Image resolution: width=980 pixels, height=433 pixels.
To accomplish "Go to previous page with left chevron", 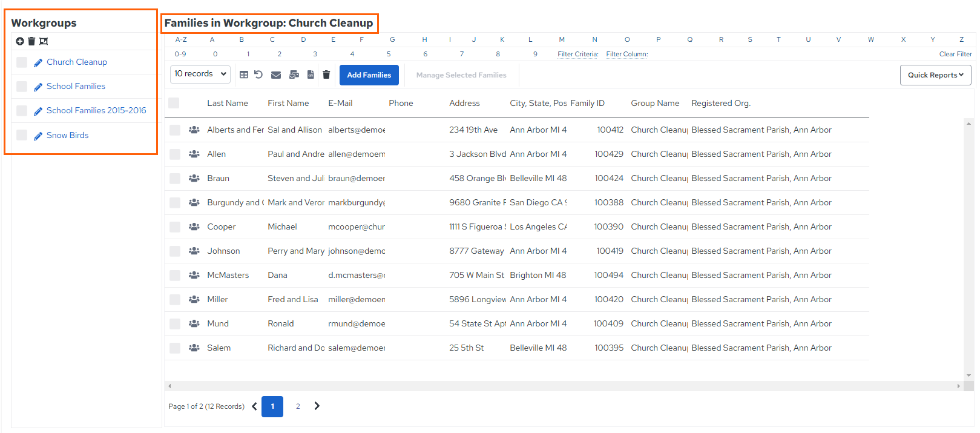I will (x=254, y=406).
